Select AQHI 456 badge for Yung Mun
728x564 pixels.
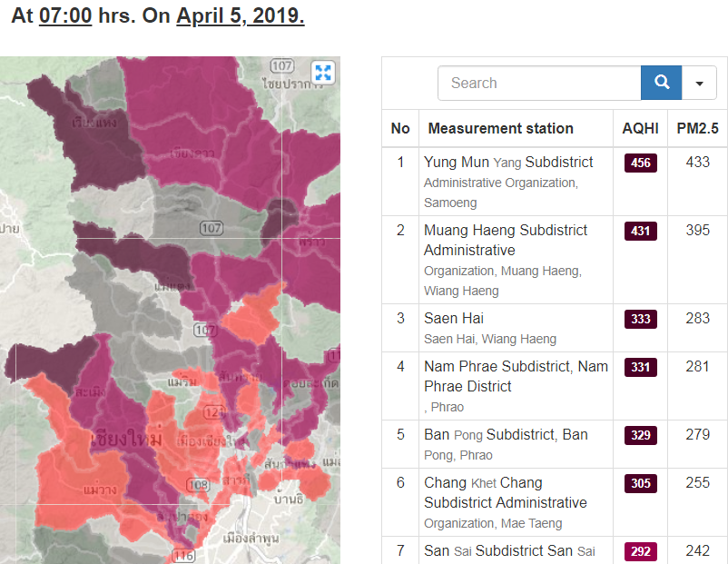coord(640,163)
